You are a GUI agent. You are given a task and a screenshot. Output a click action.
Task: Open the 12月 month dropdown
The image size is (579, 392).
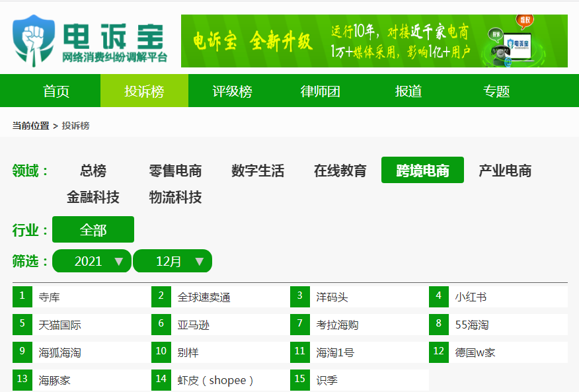pyautogui.click(x=173, y=261)
